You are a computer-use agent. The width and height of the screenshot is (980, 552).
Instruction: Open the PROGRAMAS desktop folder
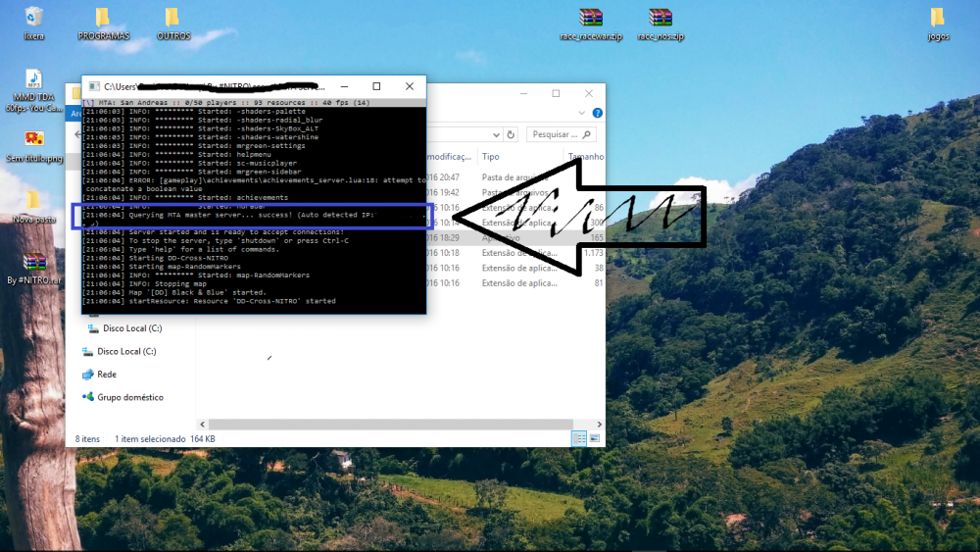[x=103, y=18]
